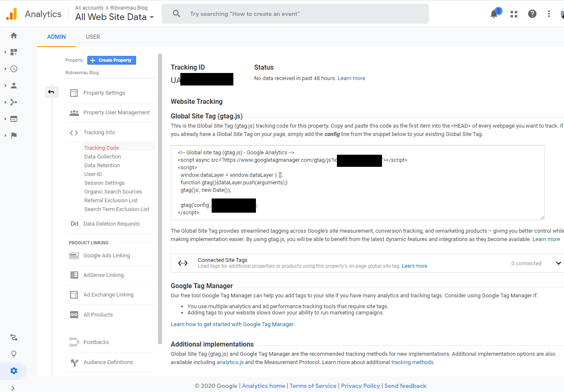Click the back arrow in the property column
This screenshot has width=564, height=392.
point(51,92)
